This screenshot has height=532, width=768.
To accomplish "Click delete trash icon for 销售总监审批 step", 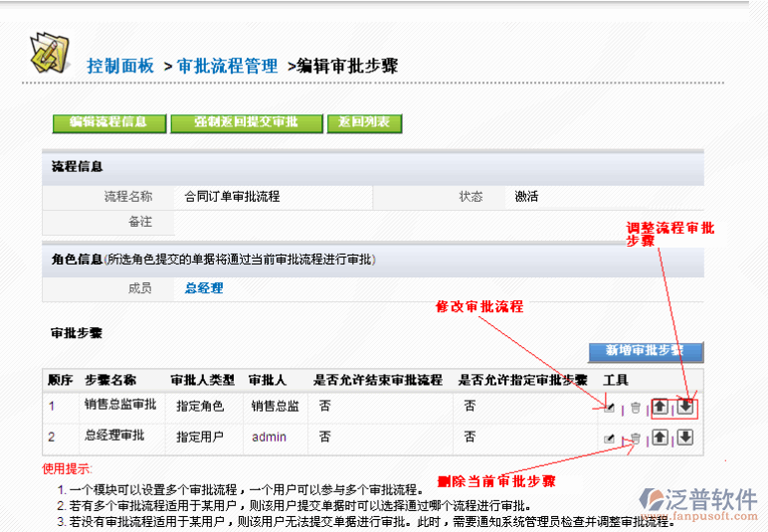I will pos(635,408).
